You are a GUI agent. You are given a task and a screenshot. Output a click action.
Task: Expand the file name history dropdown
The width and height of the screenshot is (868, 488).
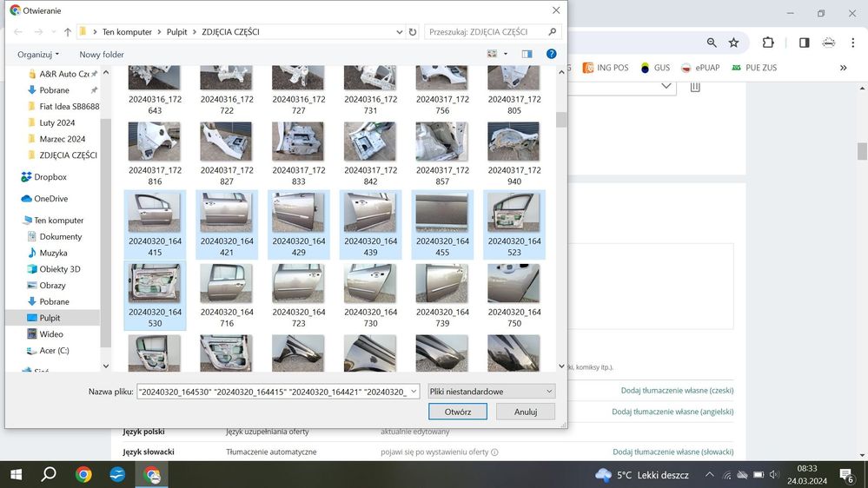point(413,392)
